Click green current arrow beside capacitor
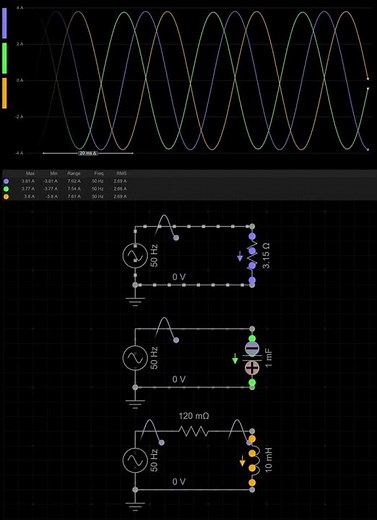Viewport: 377px width, 520px height. pyautogui.click(x=235, y=359)
